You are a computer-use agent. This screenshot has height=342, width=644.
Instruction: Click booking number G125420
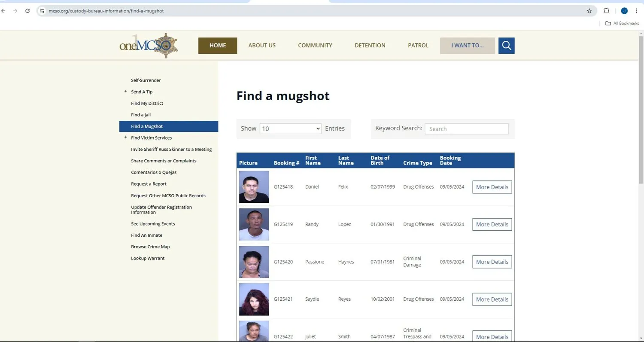[283, 262]
